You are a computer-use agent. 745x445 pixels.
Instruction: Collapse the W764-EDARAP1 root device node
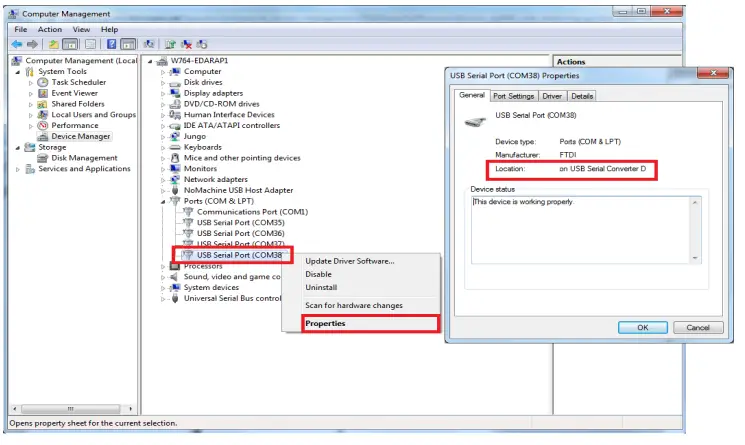tap(150, 61)
